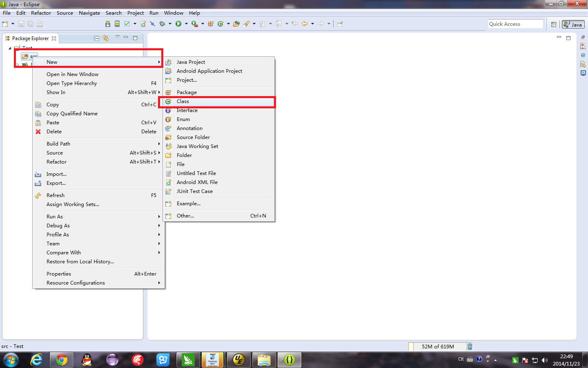Click the New Java Class toolbar icon
The image size is (588, 368).
pos(220,24)
